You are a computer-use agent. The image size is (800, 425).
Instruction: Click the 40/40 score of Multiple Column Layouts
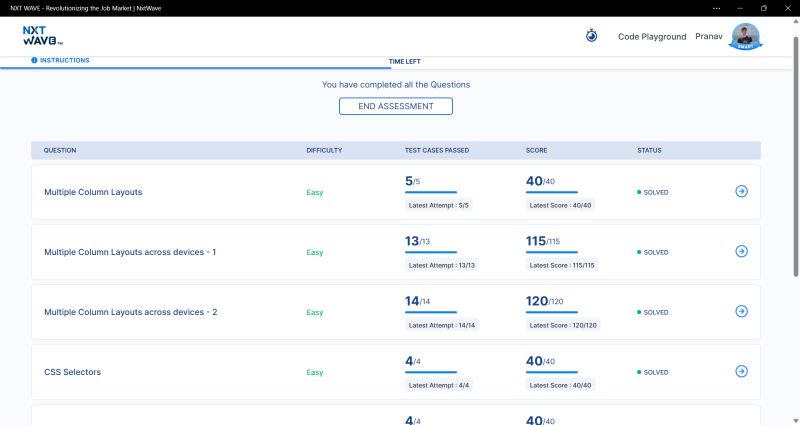[x=540, y=181]
